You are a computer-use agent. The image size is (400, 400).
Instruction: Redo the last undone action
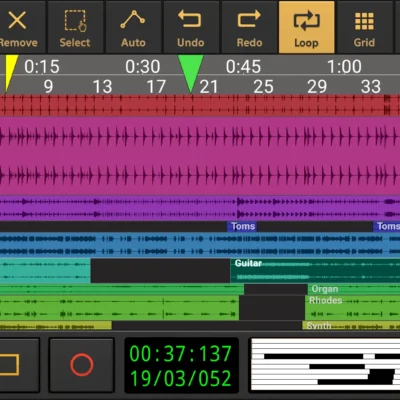(x=249, y=27)
